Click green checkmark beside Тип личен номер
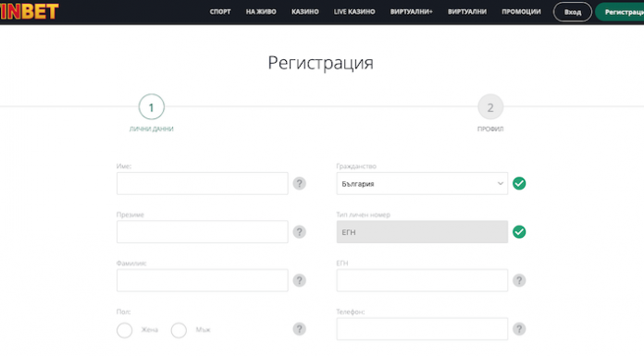The height and width of the screenshot is (356, 644). (519, 232)
